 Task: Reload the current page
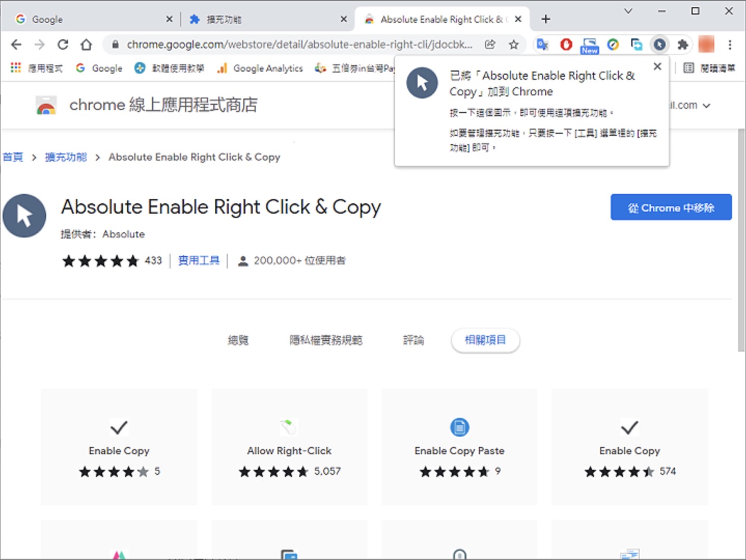point(63,45)
